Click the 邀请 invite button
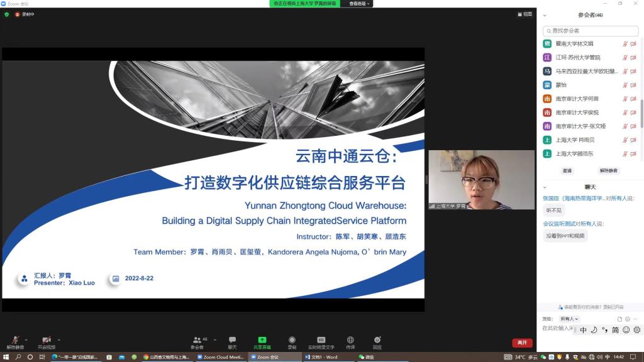Viewport: 644px width, 362px height. tap(567, 170)
